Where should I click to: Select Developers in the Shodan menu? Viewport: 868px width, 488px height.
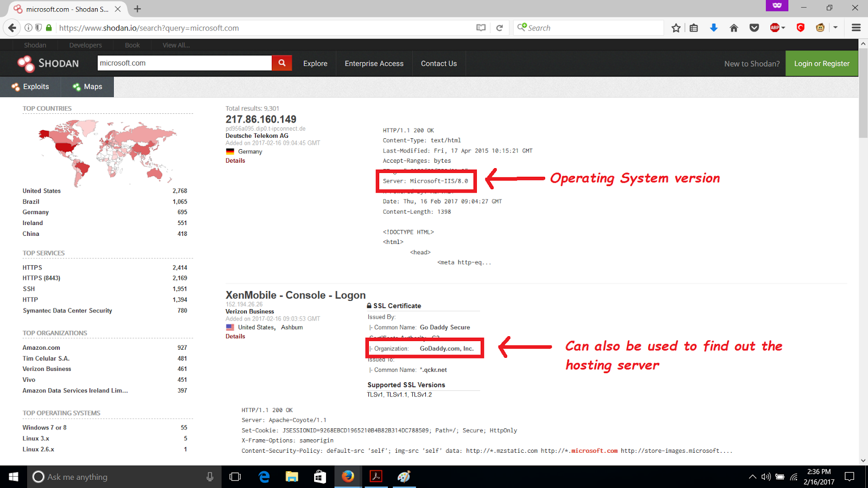pyautogui.click(x=85, y=45)
